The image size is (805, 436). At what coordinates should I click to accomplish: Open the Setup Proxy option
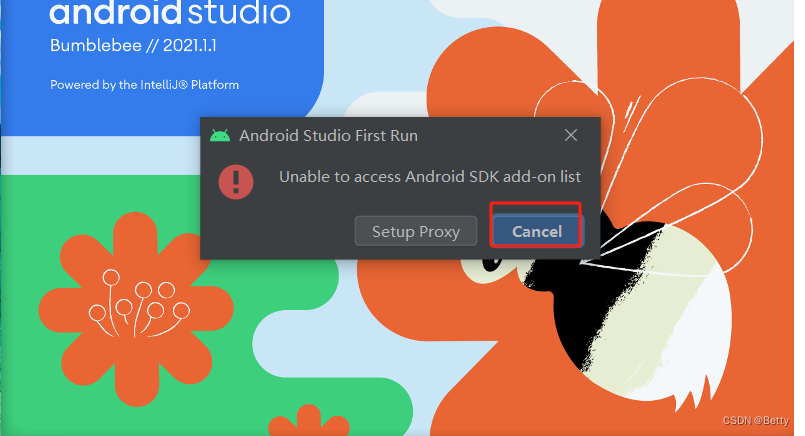[x=416, y=231]
